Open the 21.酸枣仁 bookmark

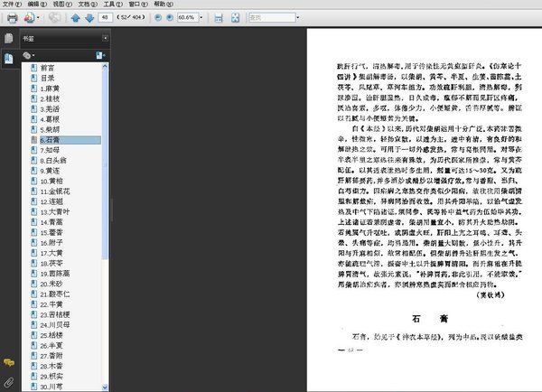point(55,294)
